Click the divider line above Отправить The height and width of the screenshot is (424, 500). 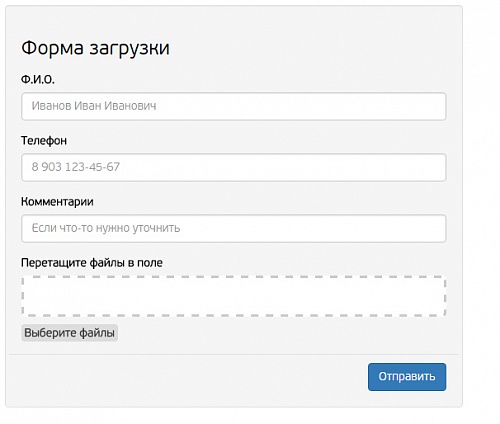(x=234, y=354)
